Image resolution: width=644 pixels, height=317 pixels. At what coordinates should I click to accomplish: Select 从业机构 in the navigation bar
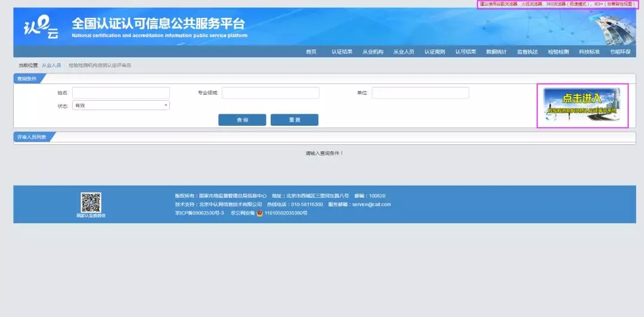pos(373,52)
